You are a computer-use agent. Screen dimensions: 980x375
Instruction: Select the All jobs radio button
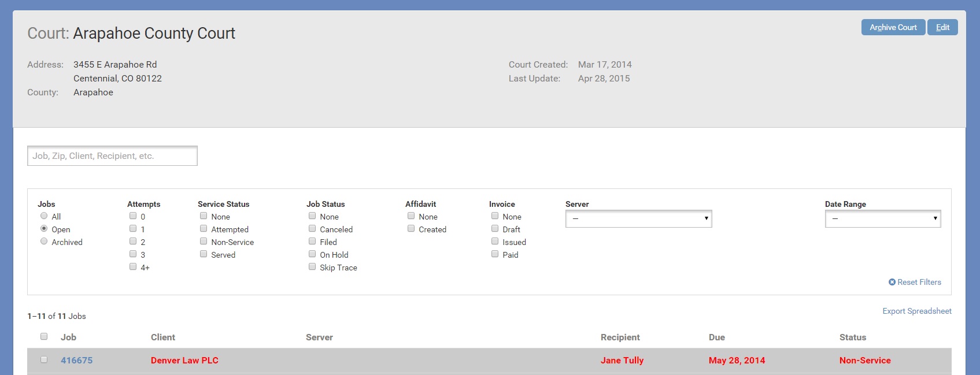pyautogui.click(x=44, y=216)
